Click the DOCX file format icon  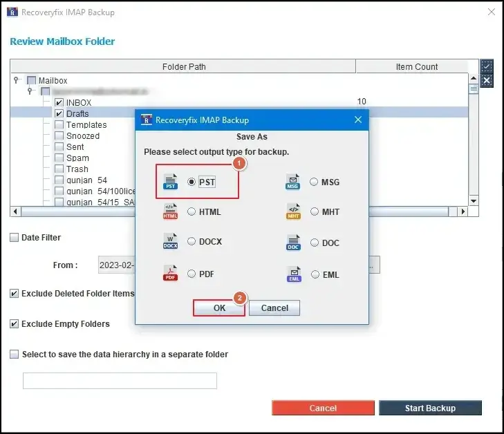click(x=170, y=241)
